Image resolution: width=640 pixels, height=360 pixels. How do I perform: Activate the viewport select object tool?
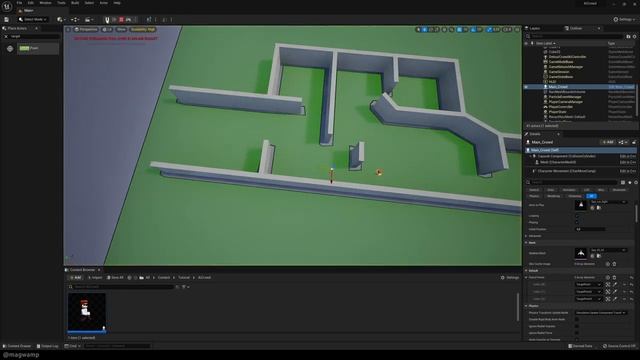[x=418, y=29]
